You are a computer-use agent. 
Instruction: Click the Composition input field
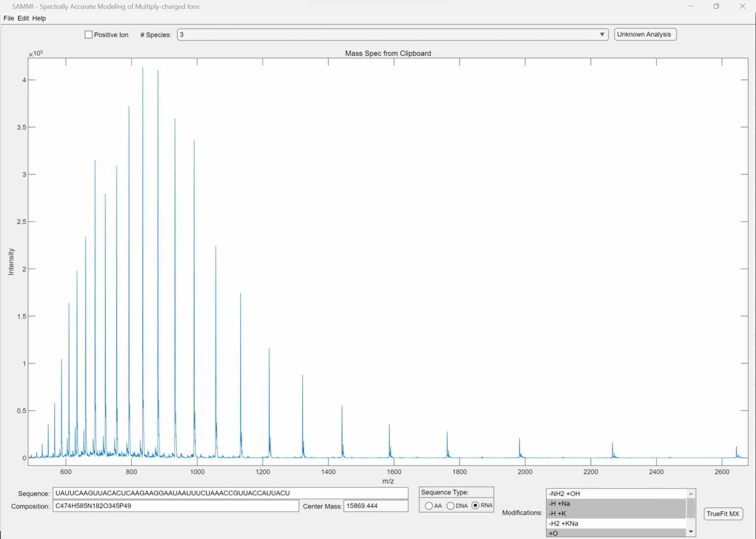pyautogui.click(x=176, y=506)
